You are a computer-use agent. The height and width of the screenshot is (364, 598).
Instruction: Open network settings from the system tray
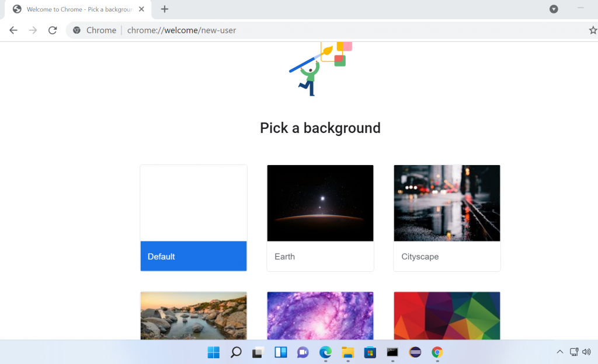574,352
